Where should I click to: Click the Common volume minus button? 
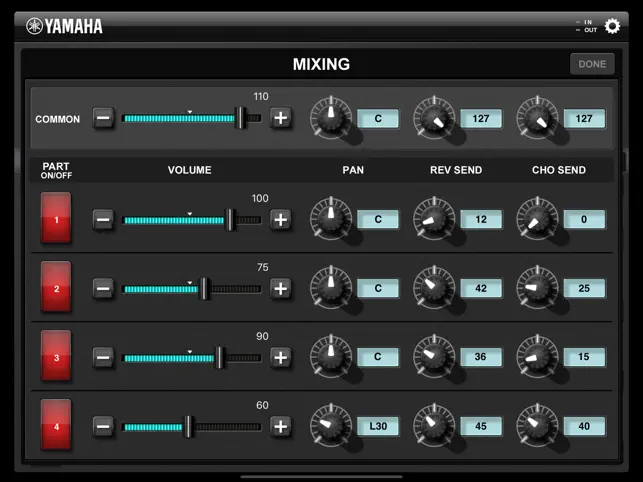pyautogui.click(x=103, y=118)
